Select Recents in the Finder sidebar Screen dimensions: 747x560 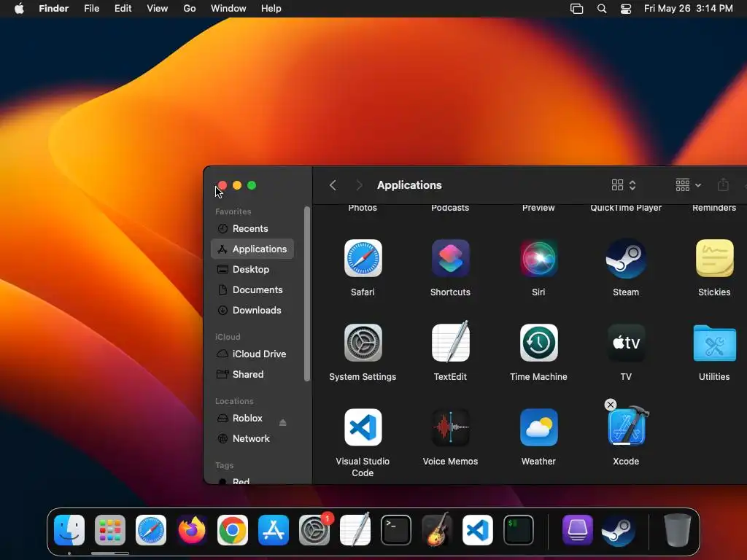(x=252, y=228)
